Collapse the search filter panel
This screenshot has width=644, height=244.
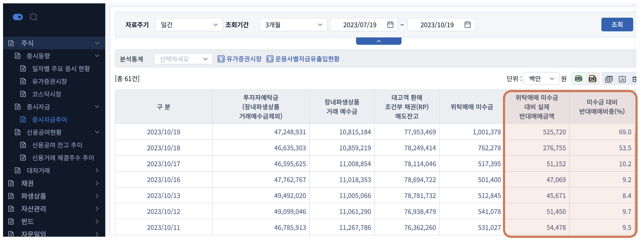tap(379, 41)
